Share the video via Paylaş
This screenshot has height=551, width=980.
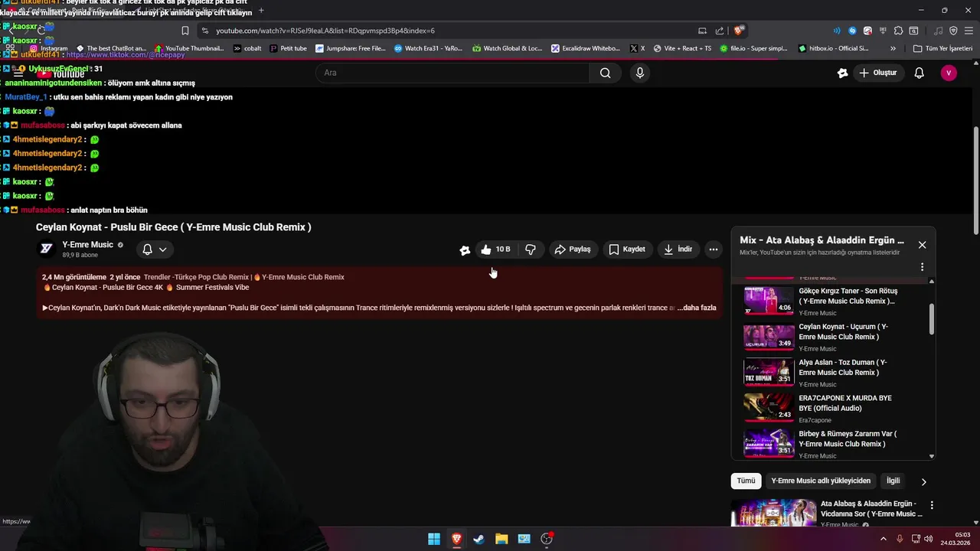point(573,249)
